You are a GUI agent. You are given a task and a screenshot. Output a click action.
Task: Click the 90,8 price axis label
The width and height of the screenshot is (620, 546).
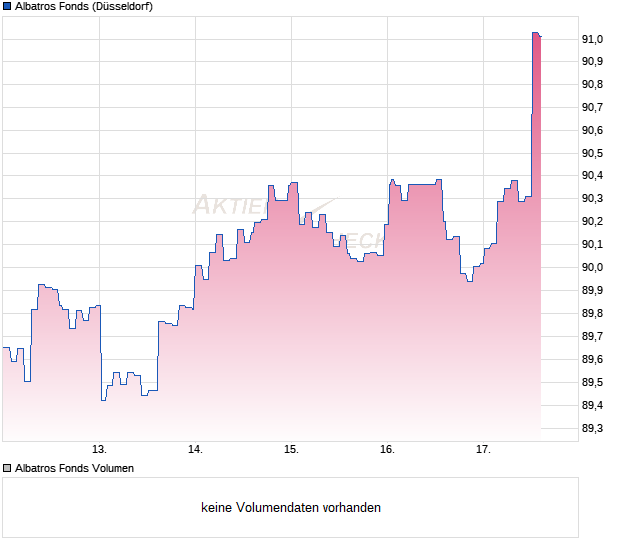coord(592,84)
